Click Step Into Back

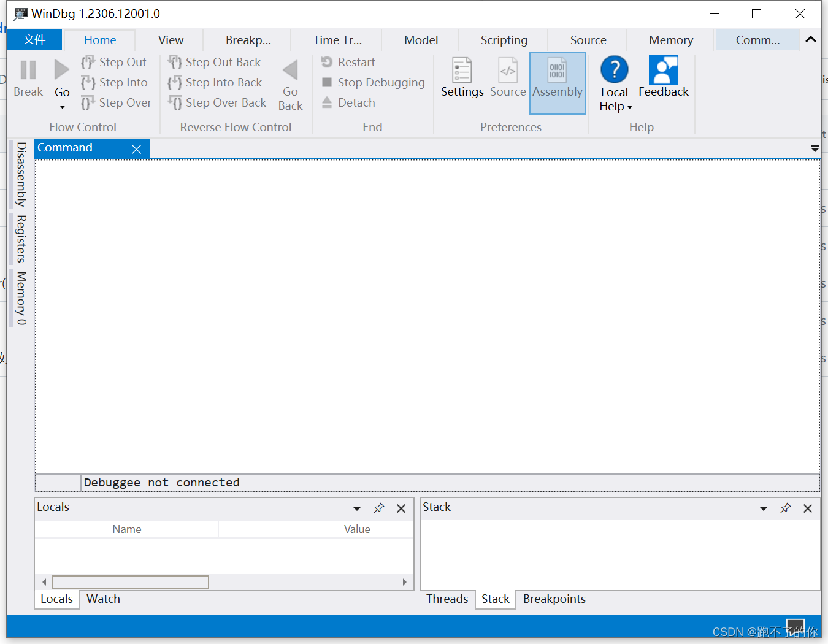click(215, 82)
